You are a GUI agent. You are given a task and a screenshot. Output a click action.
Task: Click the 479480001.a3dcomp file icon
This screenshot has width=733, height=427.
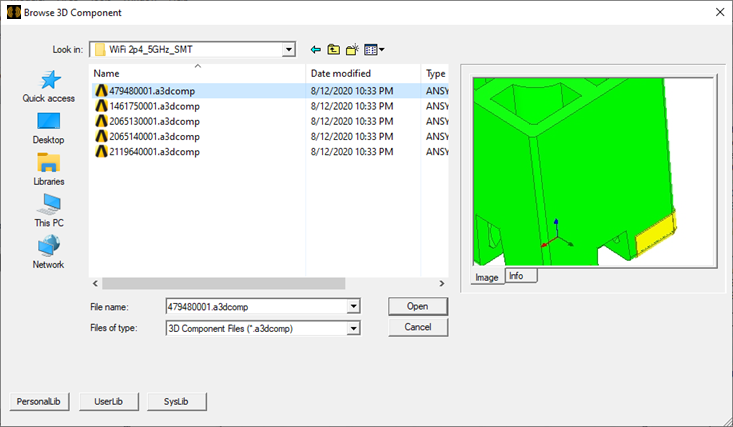pyautogui.click(x=101, y=90)
